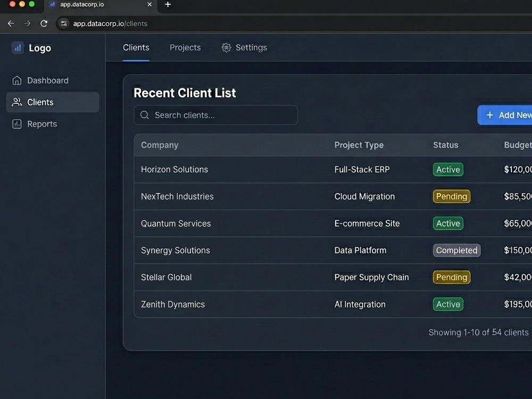532x399 pixels.
Task: Click the Zenith Dynamics budget amount
Action: tap(518, 304)
